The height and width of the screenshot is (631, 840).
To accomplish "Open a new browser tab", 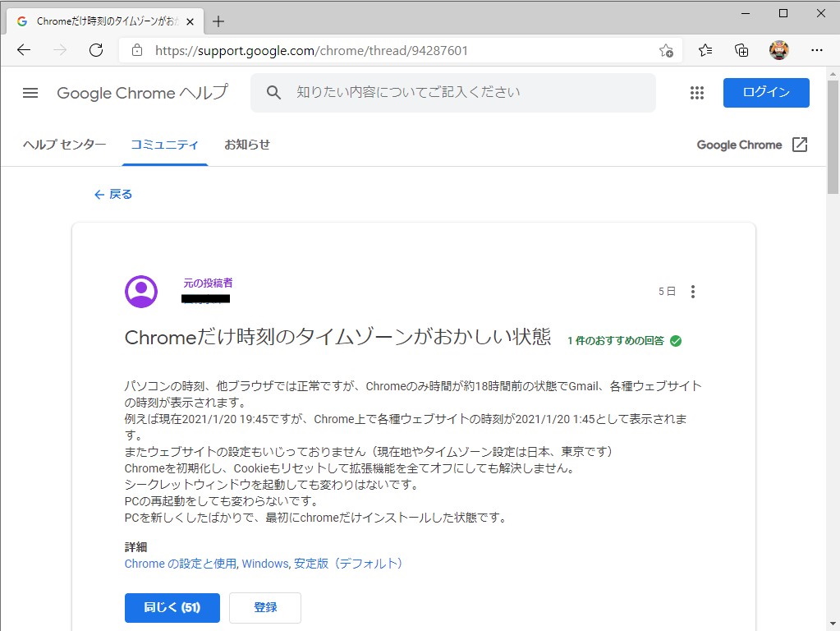I will 218,21.
